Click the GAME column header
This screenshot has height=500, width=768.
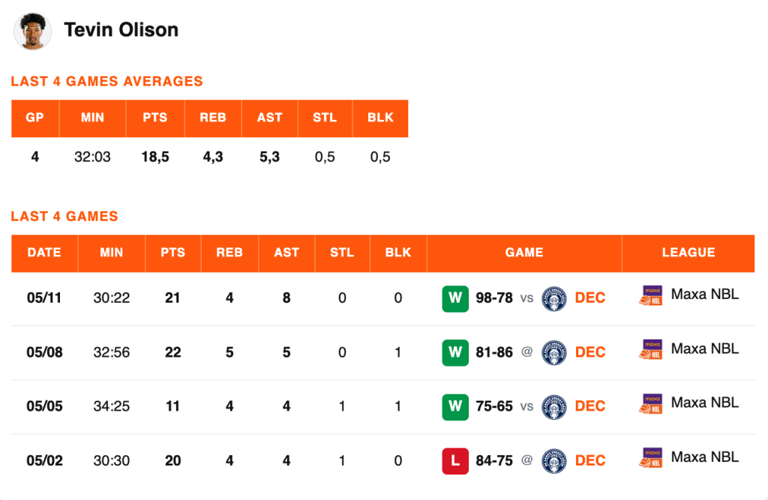pyautogui.click(x=524, y=253)
